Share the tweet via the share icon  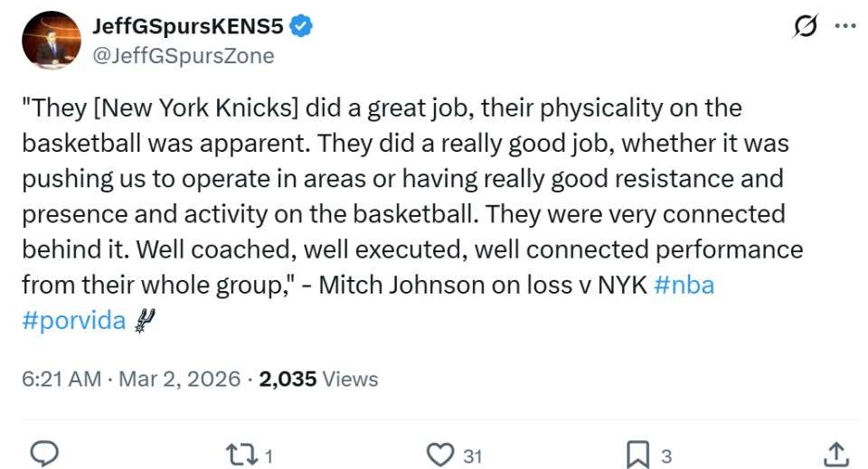tap(836, 454)
